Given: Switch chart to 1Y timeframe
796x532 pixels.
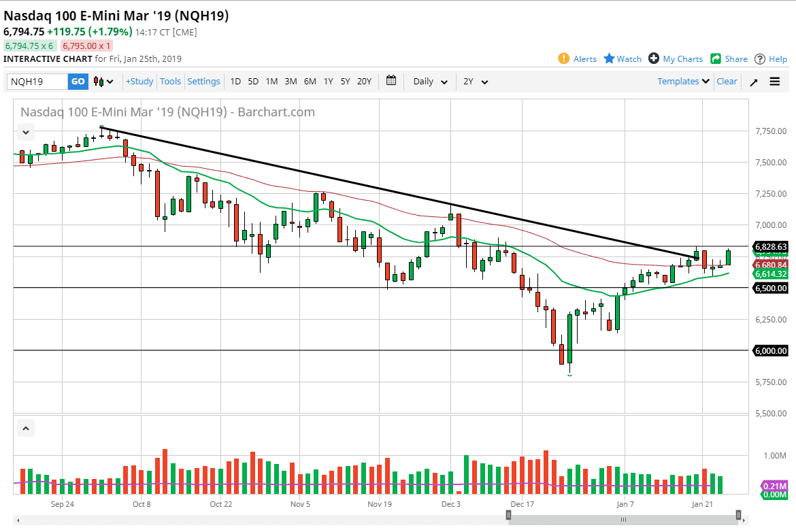Looking at the screenshot, I should pos(328,81).
